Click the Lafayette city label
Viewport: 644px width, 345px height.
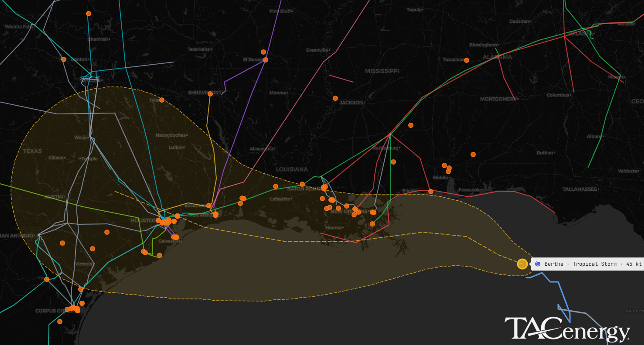point(280,199)
